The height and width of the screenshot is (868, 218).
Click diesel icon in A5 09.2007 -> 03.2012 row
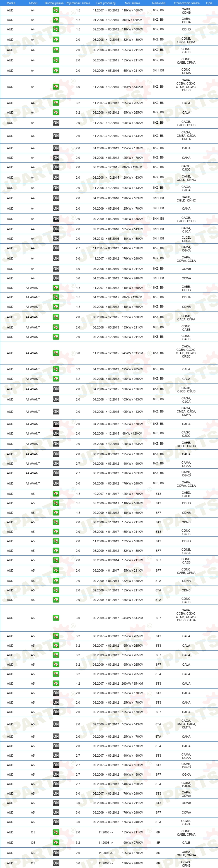click(56, 765)
